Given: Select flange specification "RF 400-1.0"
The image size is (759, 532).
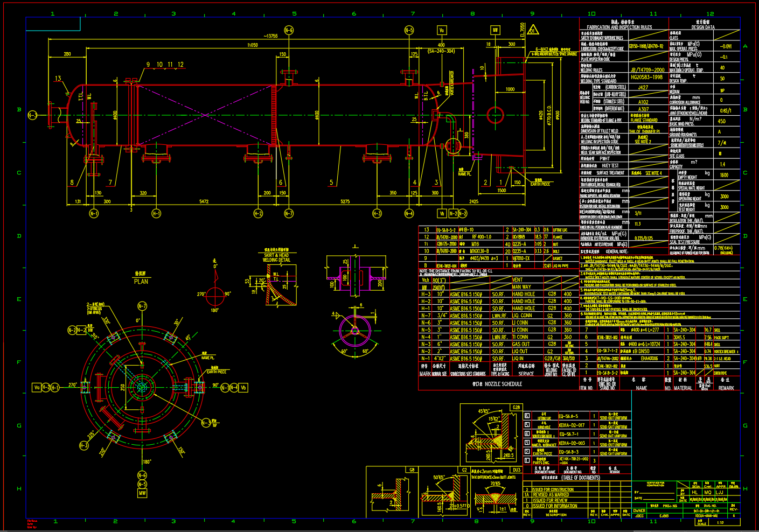Looking at the screenshot, I should (482, 237).
